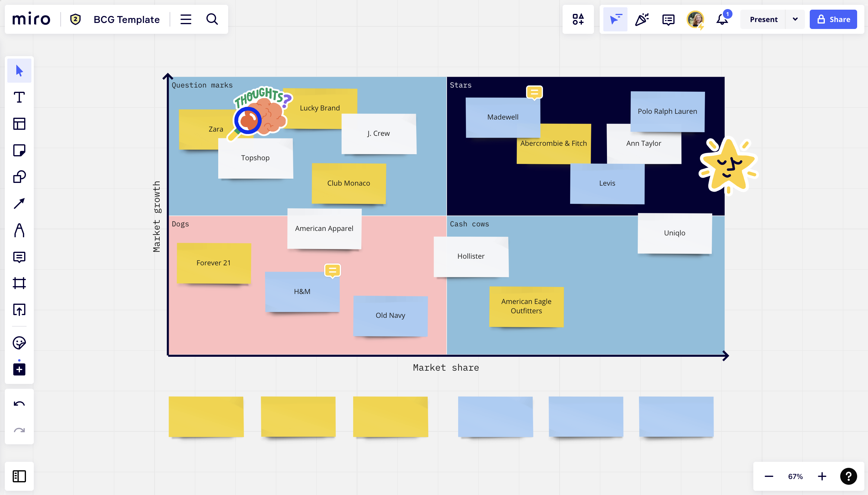Open more apps plus icon
This screenshot has height=495, width=868.
(x=19, y=369)
